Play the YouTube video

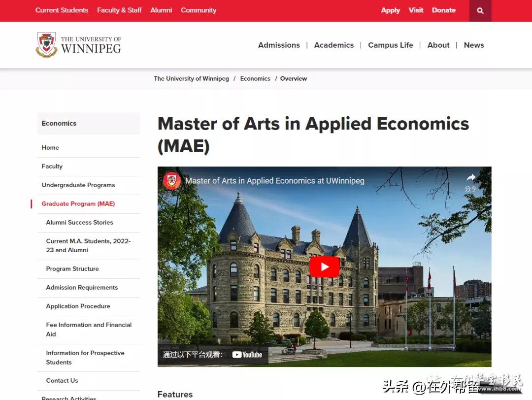(324, 267)
